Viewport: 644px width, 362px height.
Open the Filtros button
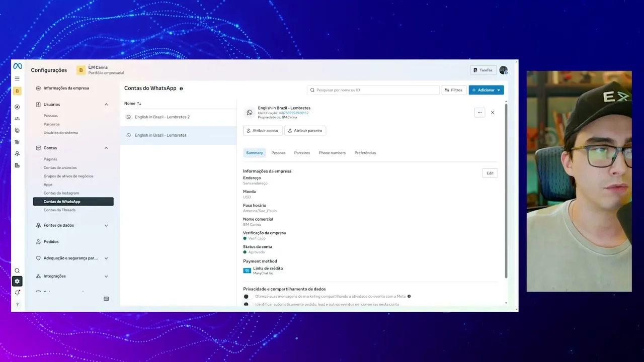coord(453,90)
